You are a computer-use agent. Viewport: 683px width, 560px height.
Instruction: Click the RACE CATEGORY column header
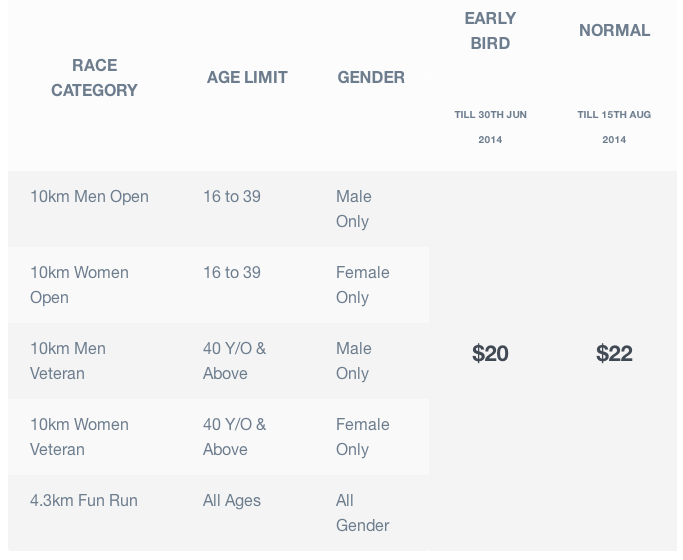click(95, 78)
